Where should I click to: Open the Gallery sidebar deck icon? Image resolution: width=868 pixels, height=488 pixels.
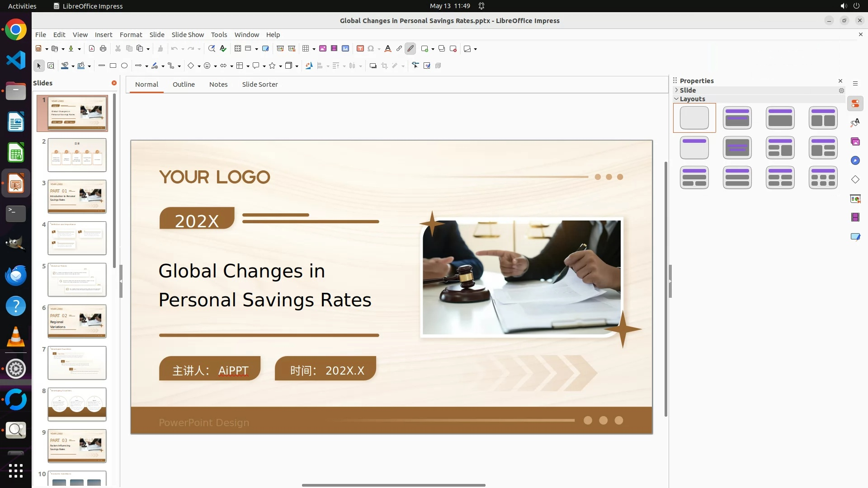click(x=855, y=142)
